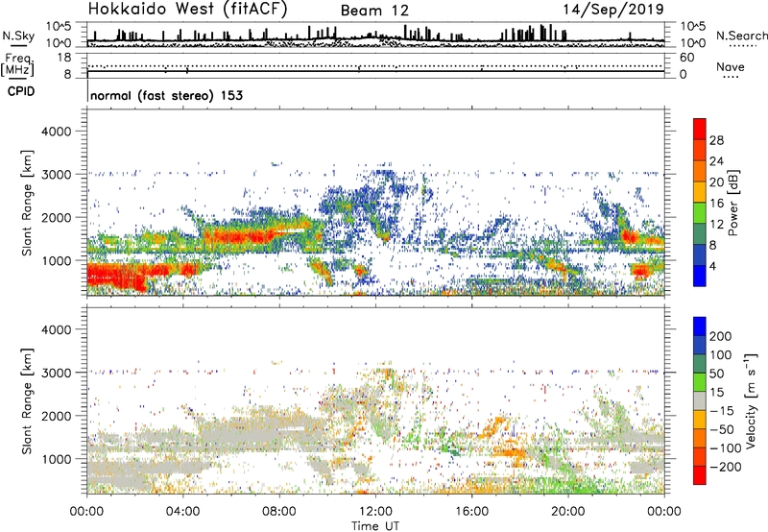Click the 'Beam 12' label
This screenshot has width=768, height=532.
click(x=374, y=11)
